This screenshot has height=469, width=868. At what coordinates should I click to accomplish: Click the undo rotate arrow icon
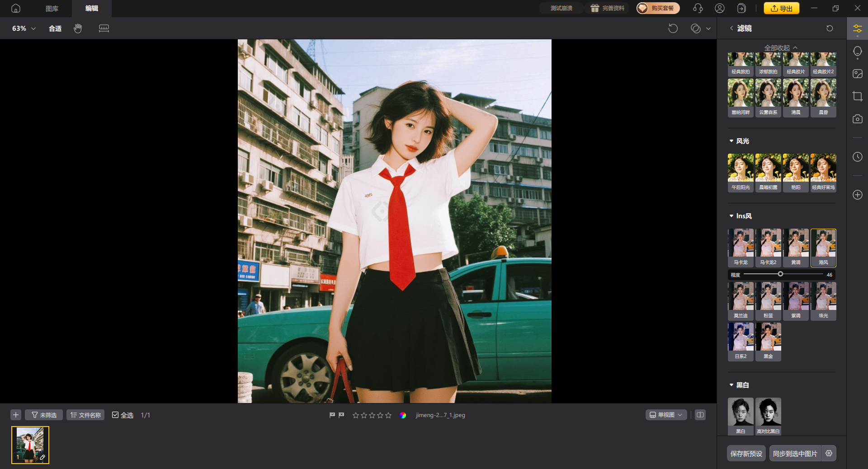[673, 28]
